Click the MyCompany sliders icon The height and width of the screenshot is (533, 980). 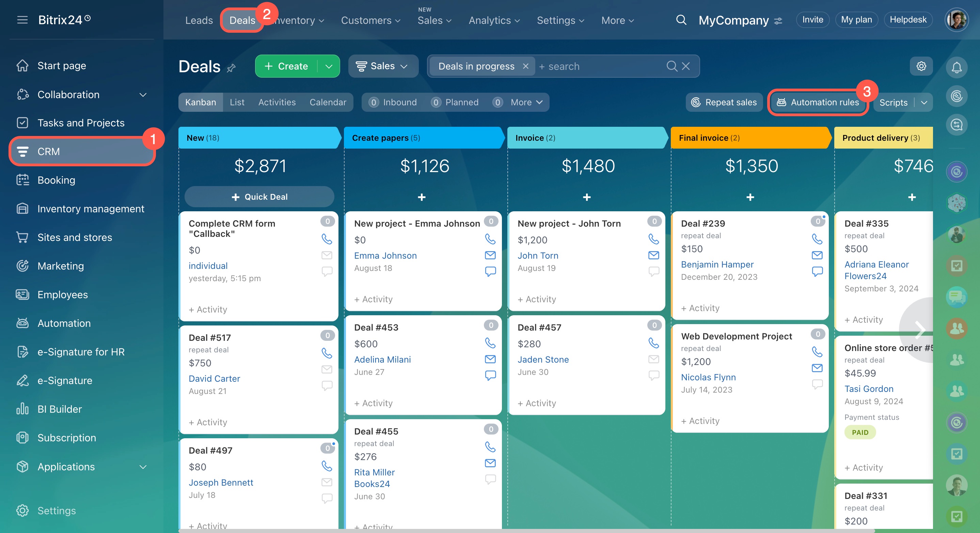click(x=778, y=21)
